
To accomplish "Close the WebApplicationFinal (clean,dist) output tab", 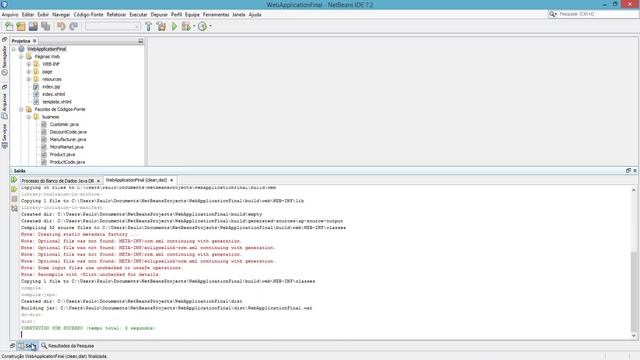I will [x=171, y=180].
